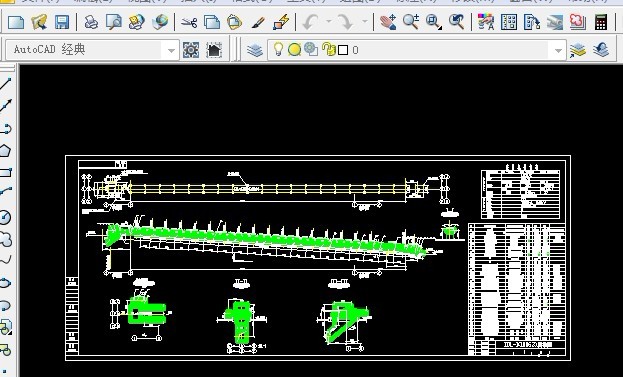The height and width of the screenshot is (377, 623).
Task: Click the Save floppy disk icon
Action: 62,22
